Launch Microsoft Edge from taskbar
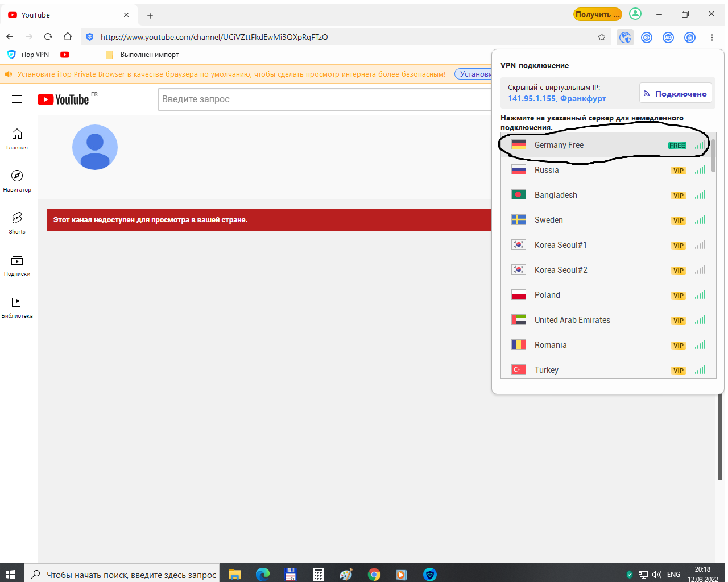 pos(262,575)
